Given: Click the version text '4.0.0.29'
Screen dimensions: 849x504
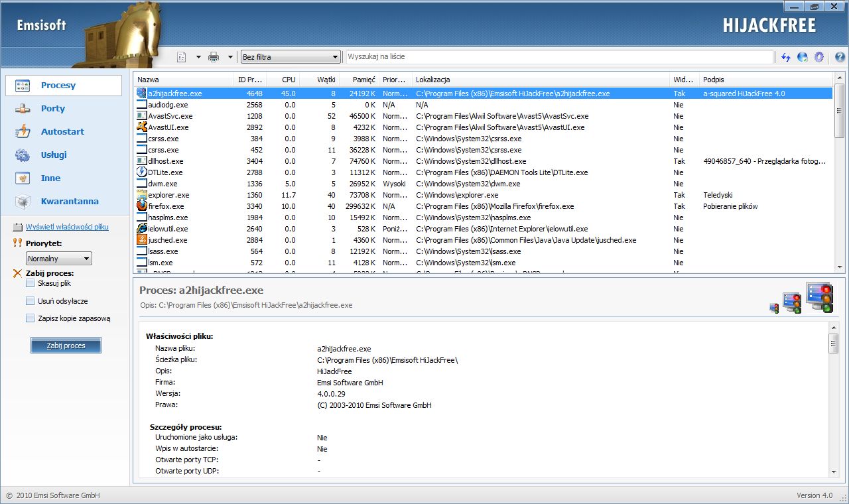Looking at the screenshot, I should (x=331, y=393).
